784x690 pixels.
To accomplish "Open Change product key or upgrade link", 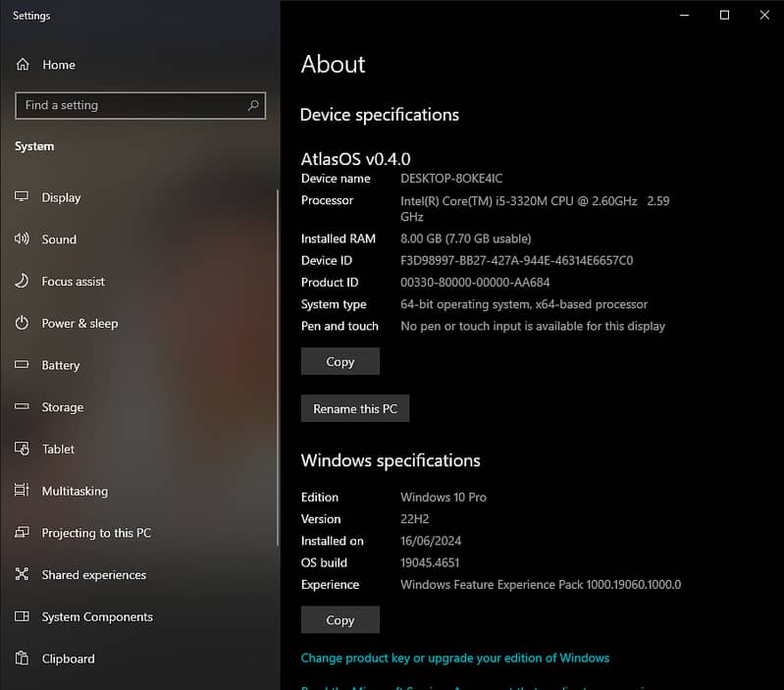I will 454,658.
